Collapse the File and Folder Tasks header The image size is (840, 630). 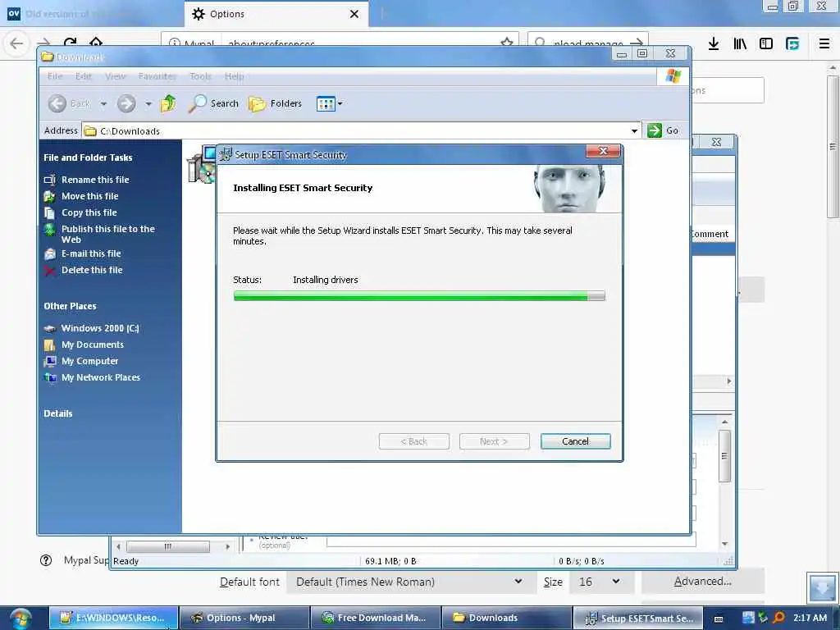point(88,157)
